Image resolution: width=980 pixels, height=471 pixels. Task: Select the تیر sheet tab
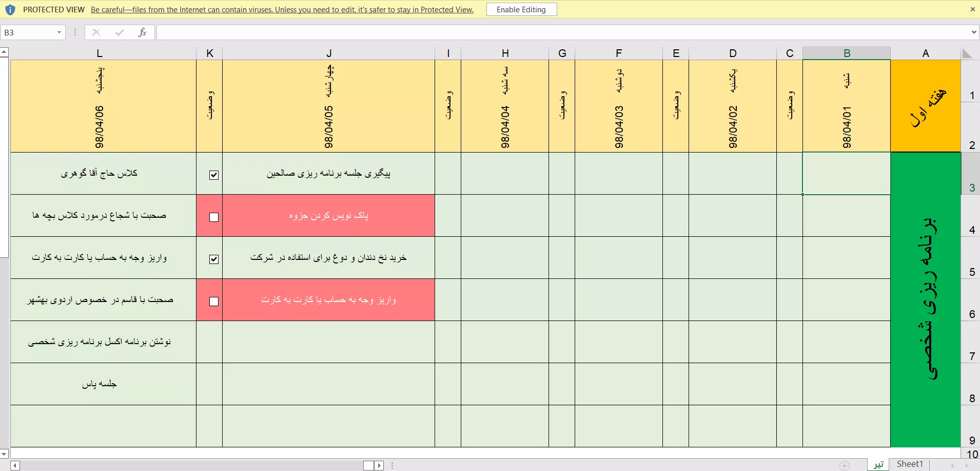878,464
